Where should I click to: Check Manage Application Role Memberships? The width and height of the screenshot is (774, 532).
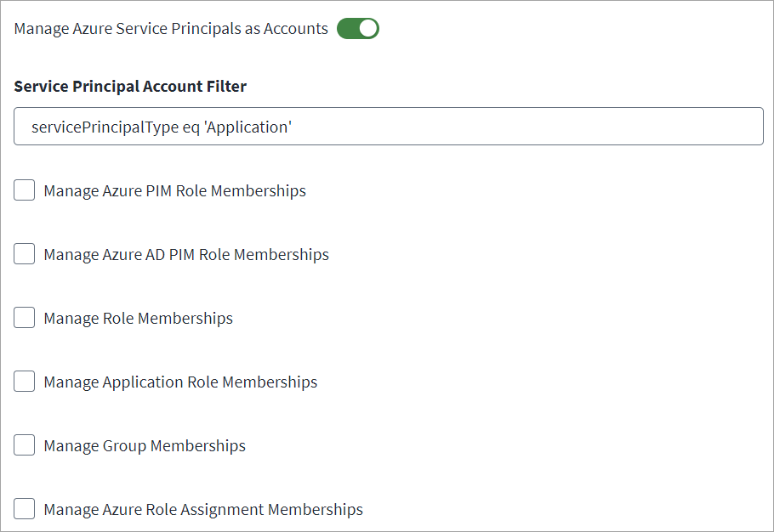tap(24, 381)
